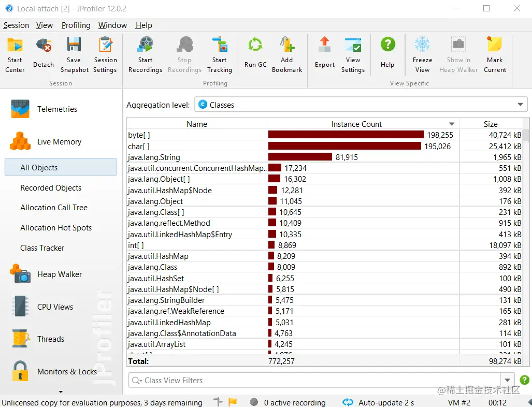This screenshot has width=532, height=407.
Task: Open the Session menu
Action: (16, 25)
